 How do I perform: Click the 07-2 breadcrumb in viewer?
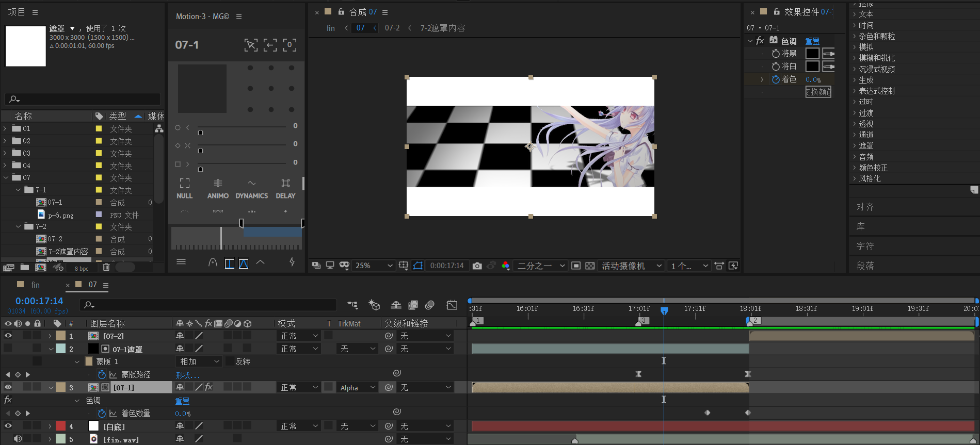[x=392, y=28]
